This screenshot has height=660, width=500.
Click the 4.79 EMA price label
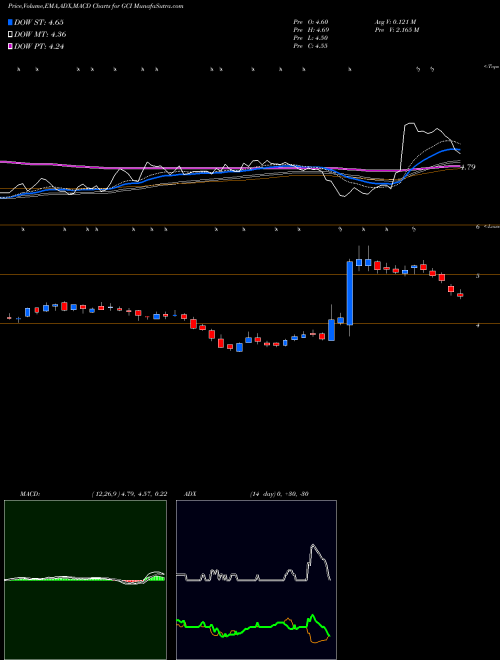(x=468, y=167)
